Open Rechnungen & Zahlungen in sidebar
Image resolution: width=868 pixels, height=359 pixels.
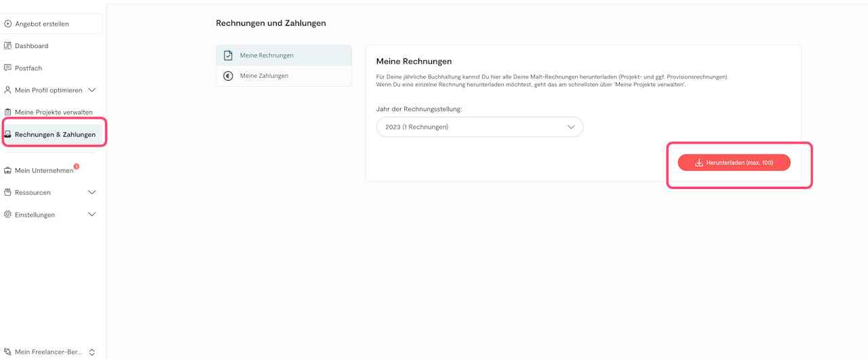pos(54,135)
